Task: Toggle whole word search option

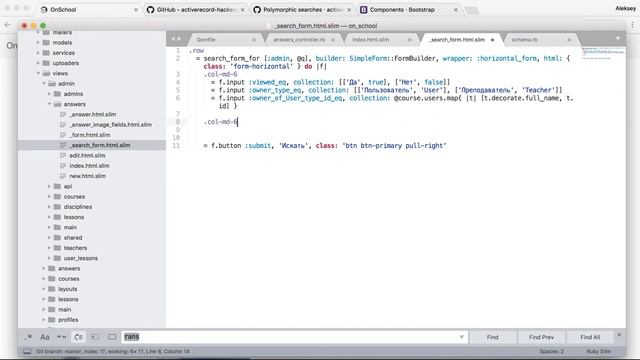Action: point(62,337)
